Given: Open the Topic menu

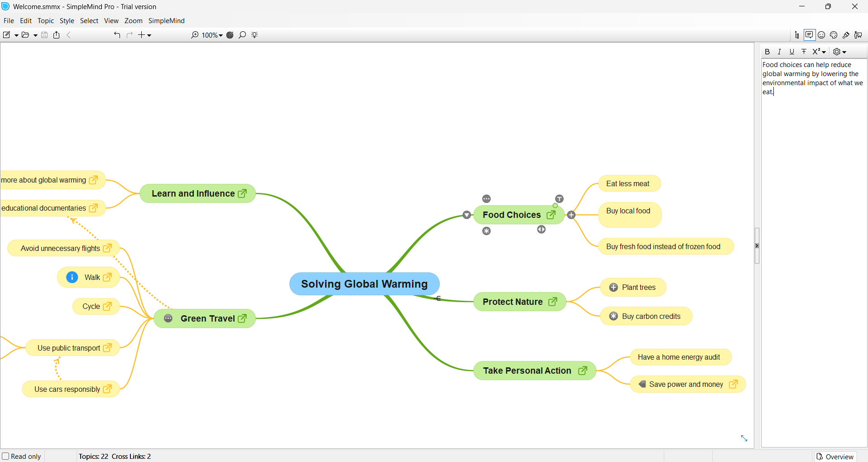Looking at the screenshot, I should [x=45, y=20].
